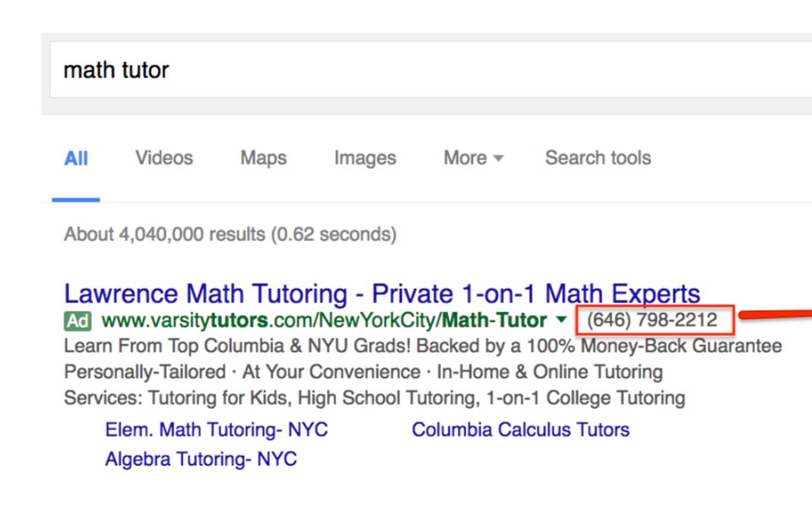812x506 pixels.
Task: Open the Maps tab
Action: [263, 158]
